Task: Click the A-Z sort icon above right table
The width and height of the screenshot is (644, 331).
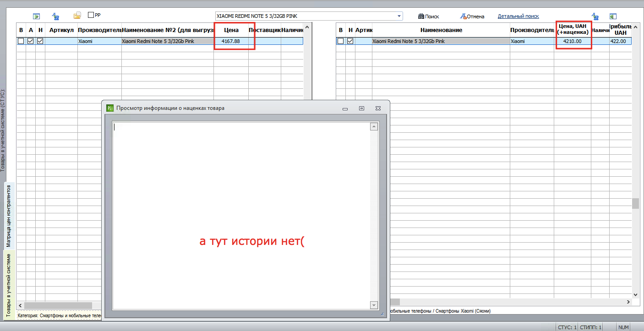Action: 595,16
